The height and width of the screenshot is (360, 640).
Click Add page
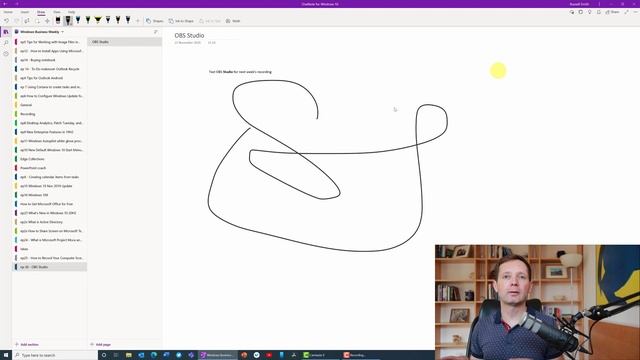click(x=101, y=344)
